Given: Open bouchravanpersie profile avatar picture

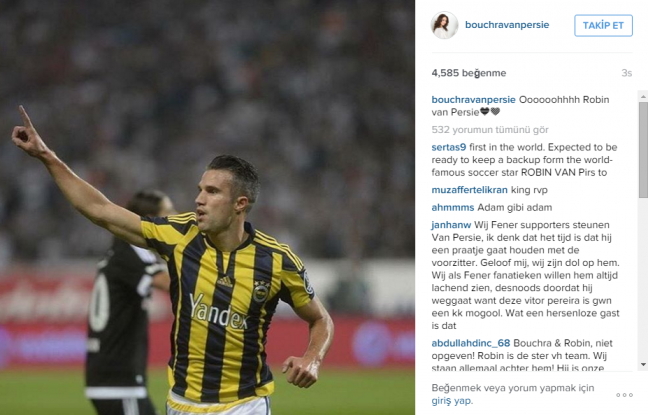Looking at the screenshot, I should tap(444, 25).
